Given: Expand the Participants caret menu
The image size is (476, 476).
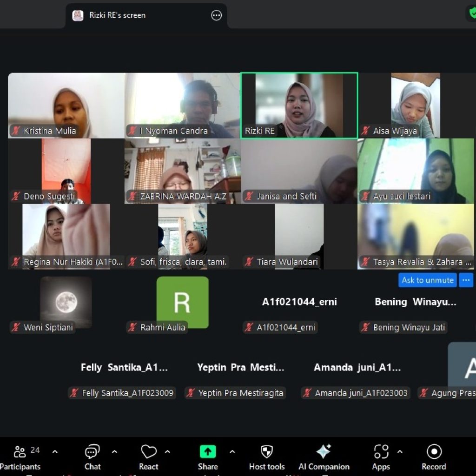Looking at the screenshot, I should [x=55, y=452].
